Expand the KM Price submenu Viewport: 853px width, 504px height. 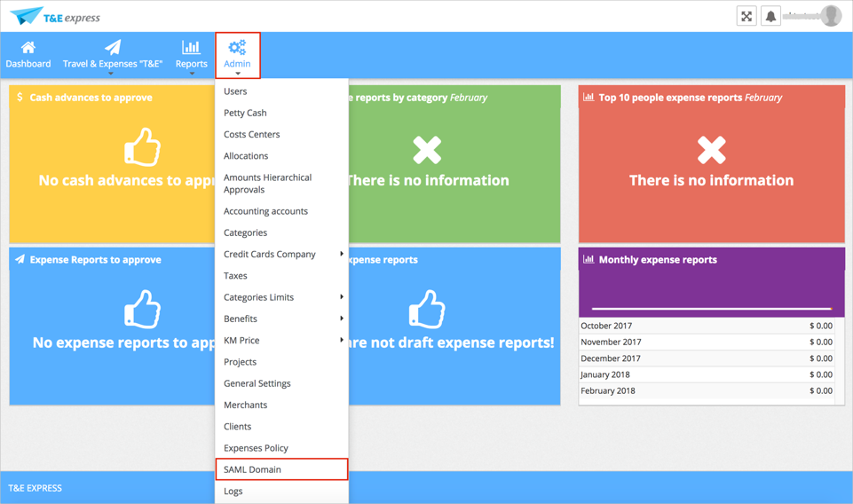281,341
